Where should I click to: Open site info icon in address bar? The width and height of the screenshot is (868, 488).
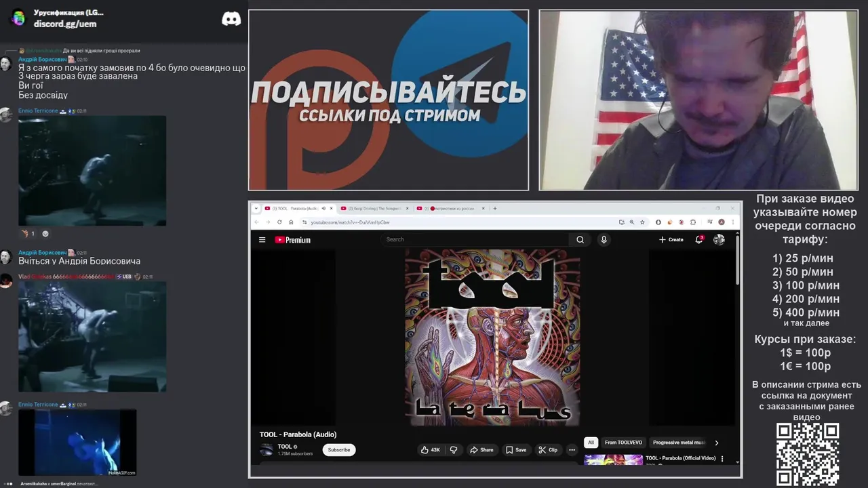coord(303,222)
